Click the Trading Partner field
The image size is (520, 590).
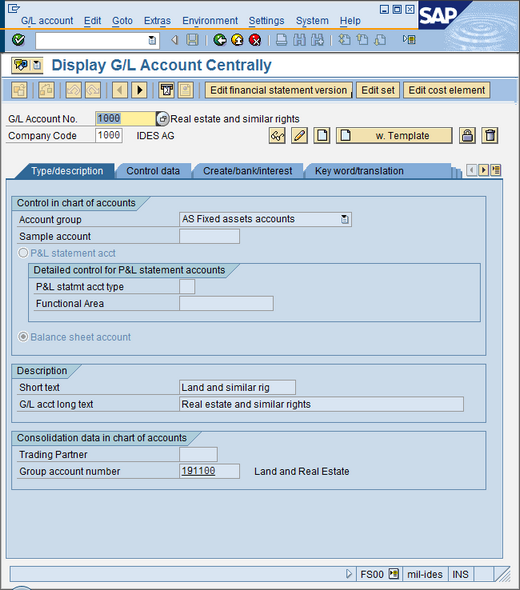pos(198,454)
